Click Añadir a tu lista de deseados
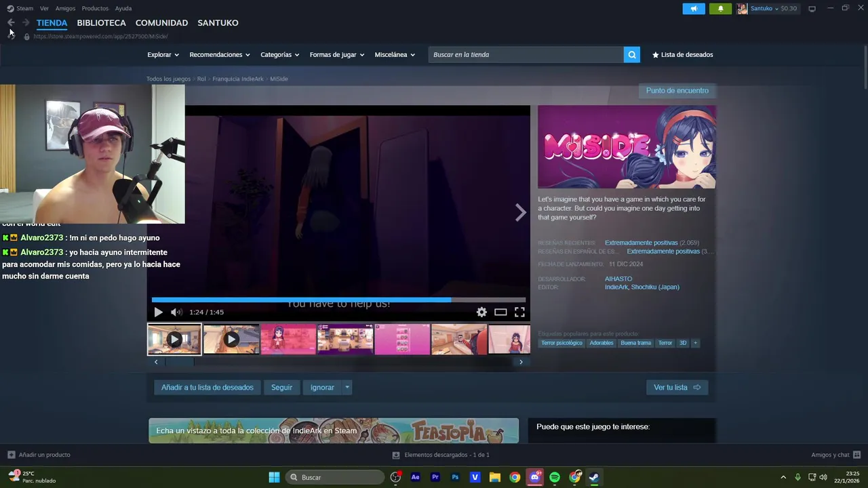The width and height of the screenshot is (868, 488). pos(208,388)
